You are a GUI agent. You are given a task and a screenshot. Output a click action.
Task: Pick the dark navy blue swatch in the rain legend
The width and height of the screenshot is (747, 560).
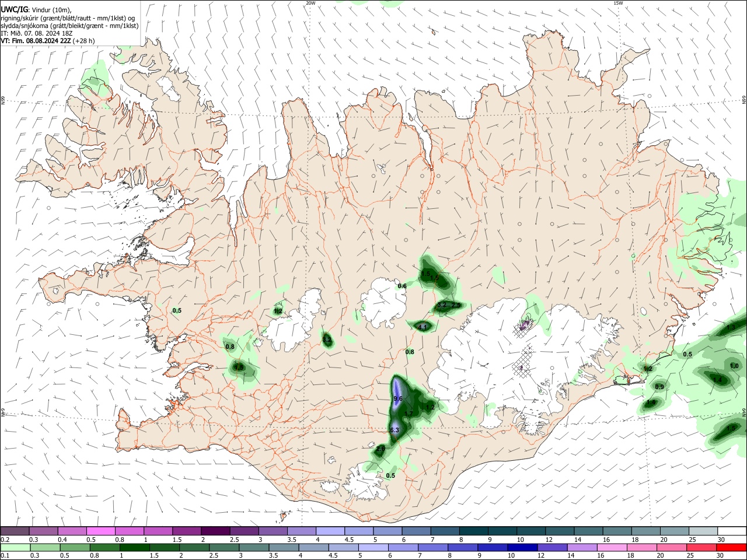pyautogui.click(x=522, y=547)
